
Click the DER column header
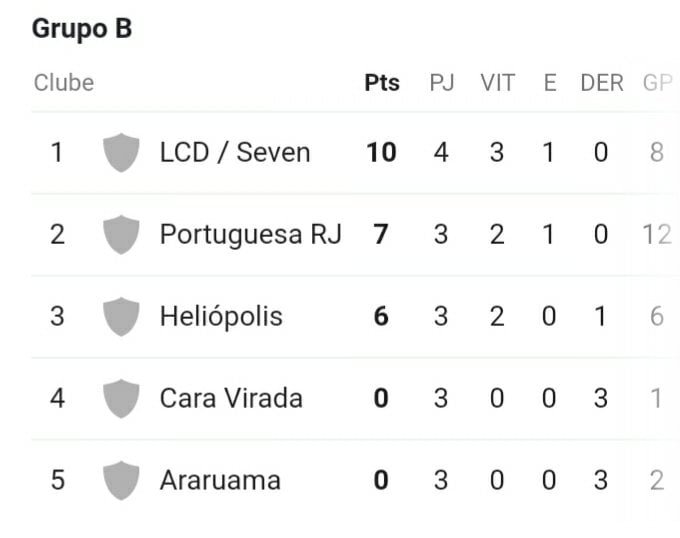point(602,83)
